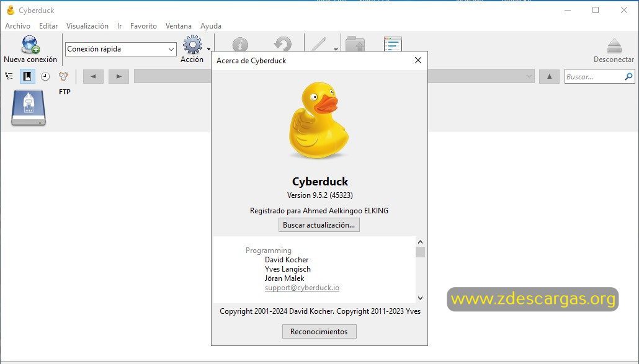Minimize the Cyberduck window
Image resolution: width=639 pixels, height=364 pixels.
tap(568, 10)
